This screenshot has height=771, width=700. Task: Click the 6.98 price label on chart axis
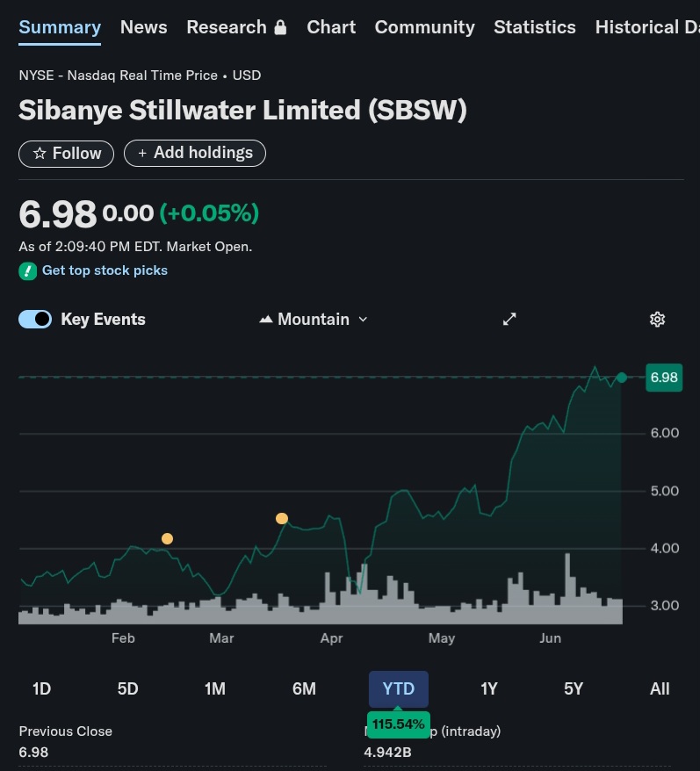[x=664, y=378]
